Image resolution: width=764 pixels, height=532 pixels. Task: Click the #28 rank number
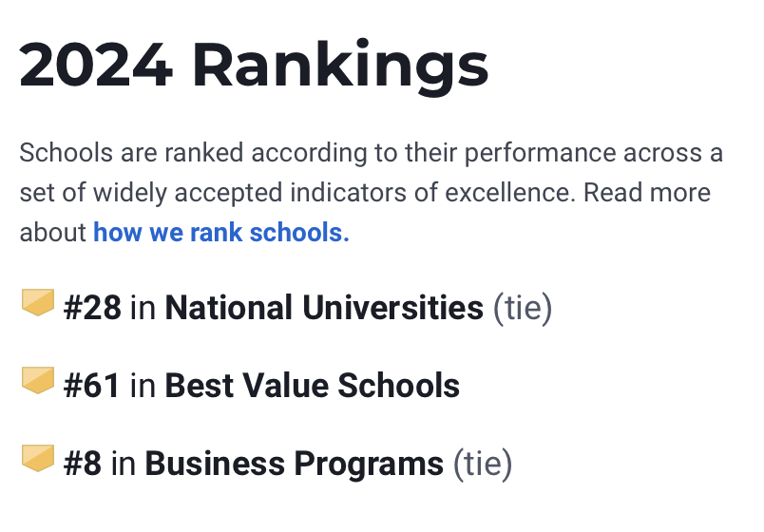tap(92, 308)
